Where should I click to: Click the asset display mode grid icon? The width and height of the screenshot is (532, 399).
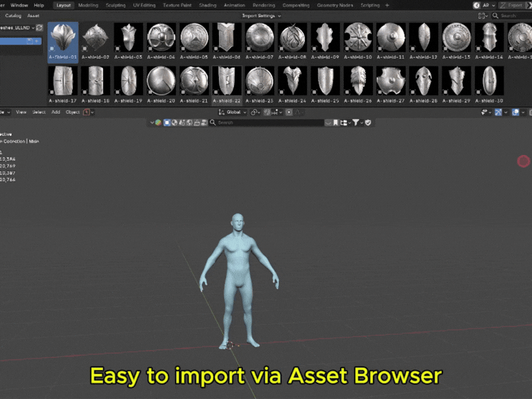click(x=481, y=16)
